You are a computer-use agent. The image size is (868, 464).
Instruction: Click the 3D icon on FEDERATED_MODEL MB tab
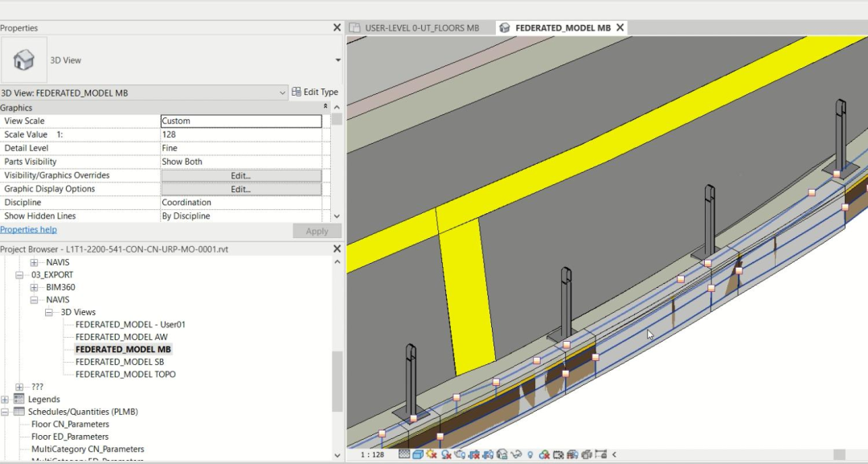504,27
